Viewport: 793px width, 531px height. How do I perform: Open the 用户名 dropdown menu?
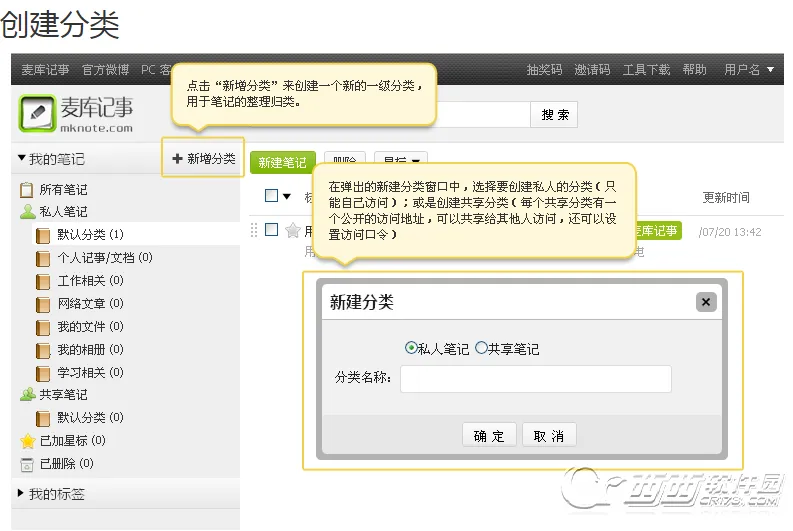coord(749,70)
